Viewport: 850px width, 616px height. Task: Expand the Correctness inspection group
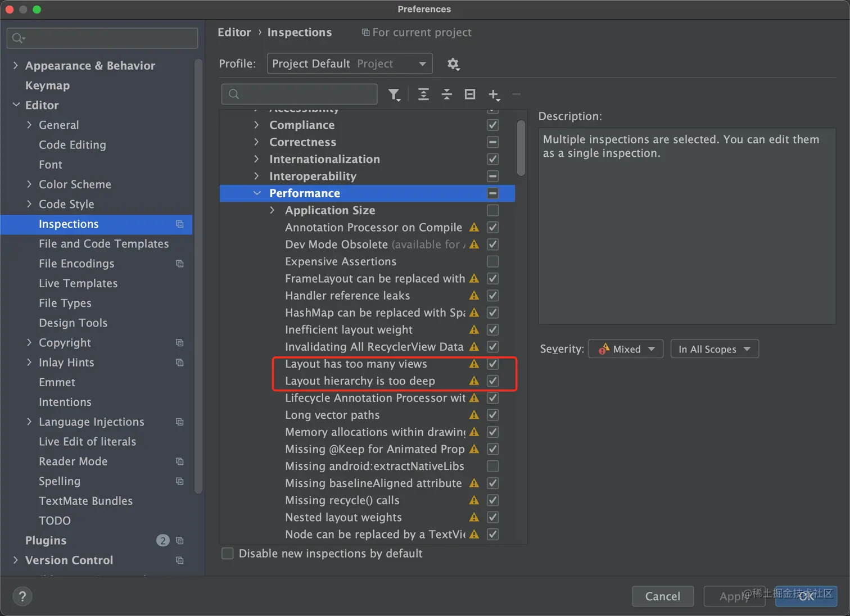tap(257, 142)
